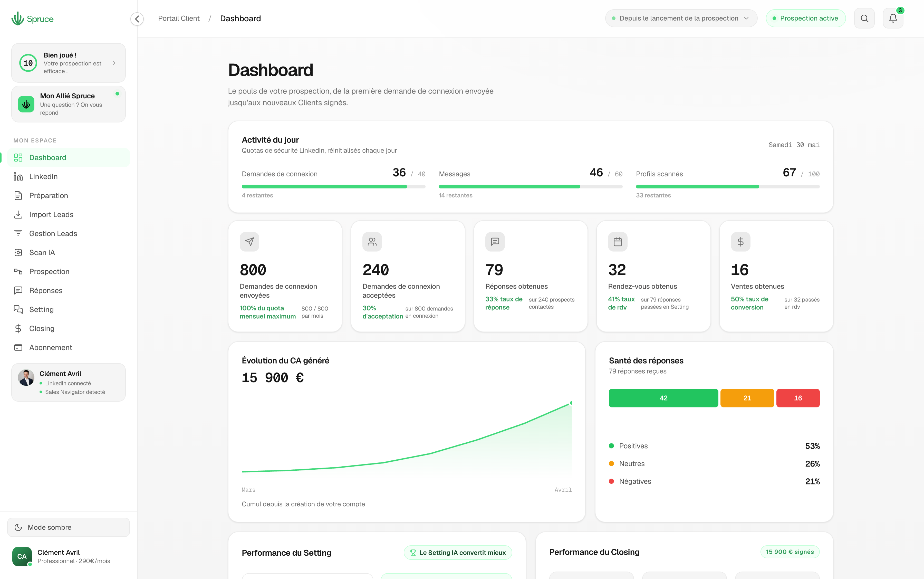Screen dimensions: 924x579
Task: Open the LinkedIn menu item
Action: [x=69, y=177]
